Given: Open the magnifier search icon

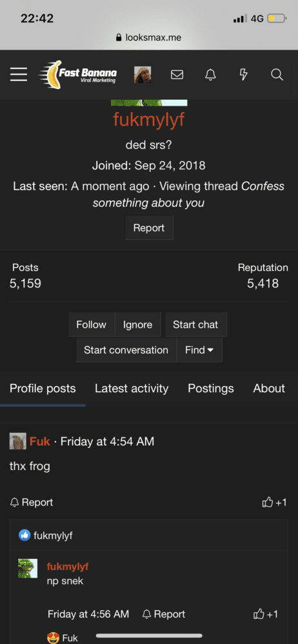Looking at the screenshot, I should pyautogui.click(x=277, y=75).
